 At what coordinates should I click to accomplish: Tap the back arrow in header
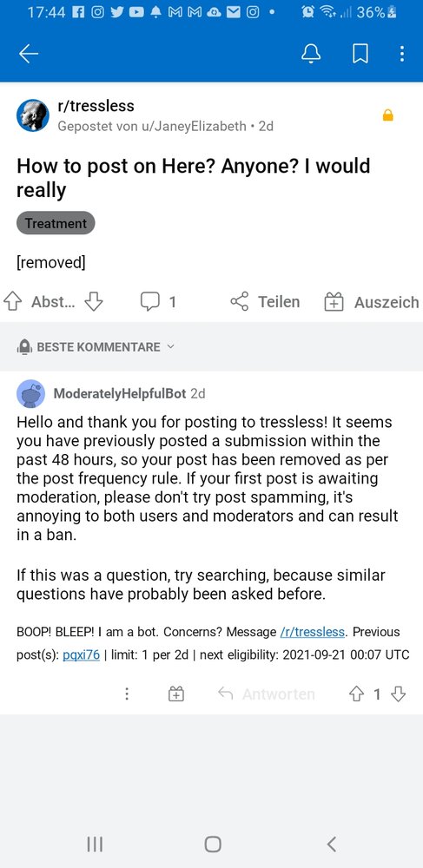point(29,54)
